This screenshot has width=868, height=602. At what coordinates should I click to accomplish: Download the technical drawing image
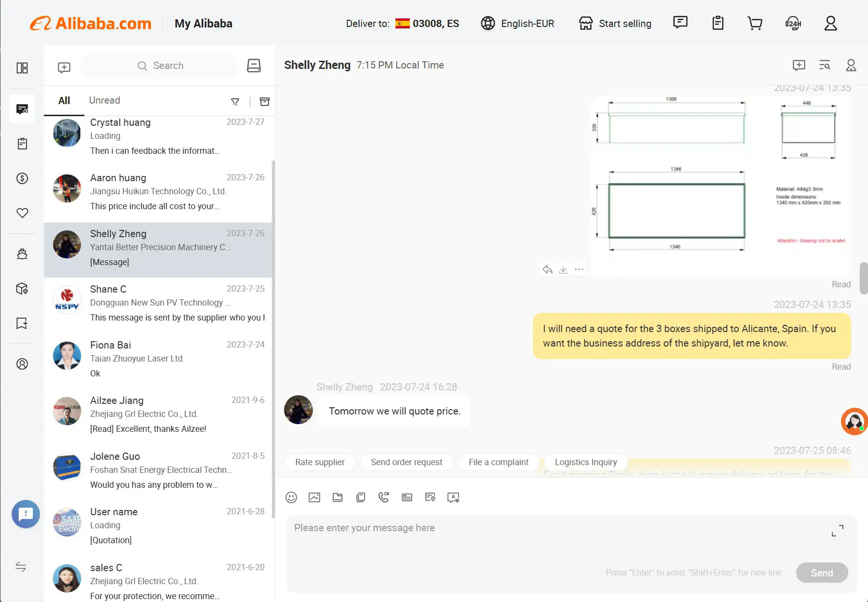tap(563, 269)
